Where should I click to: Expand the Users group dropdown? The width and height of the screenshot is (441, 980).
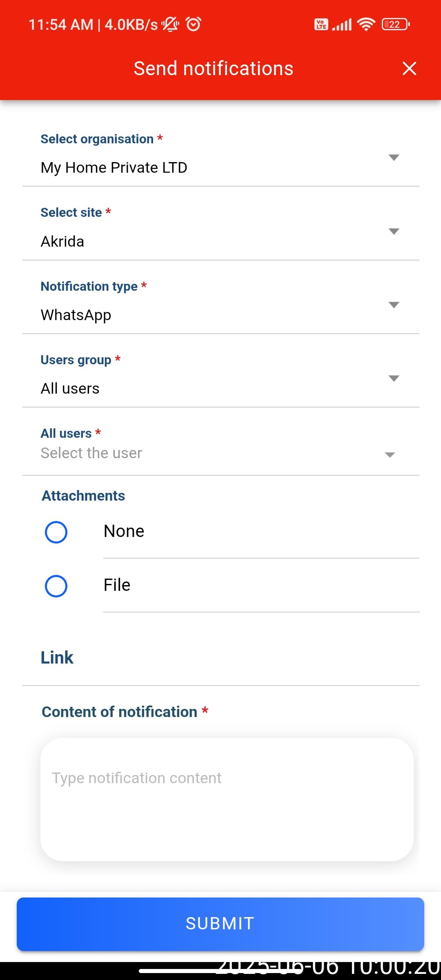click(394, 379)
